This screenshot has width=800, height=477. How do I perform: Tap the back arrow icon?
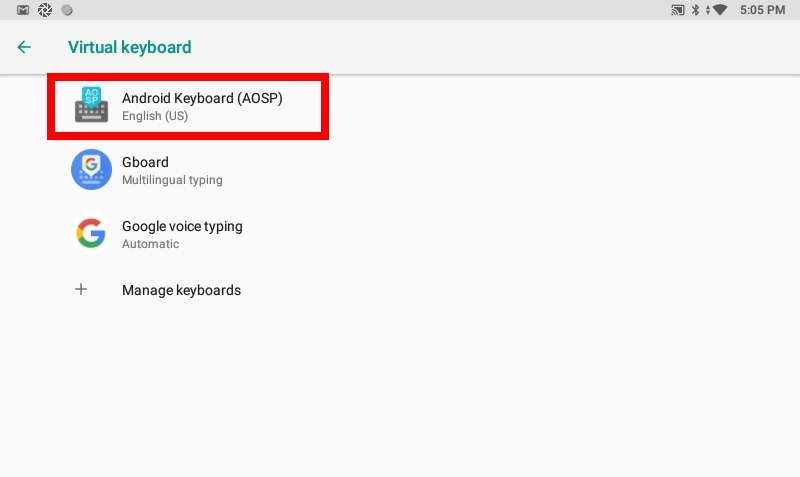pos(24,47)
